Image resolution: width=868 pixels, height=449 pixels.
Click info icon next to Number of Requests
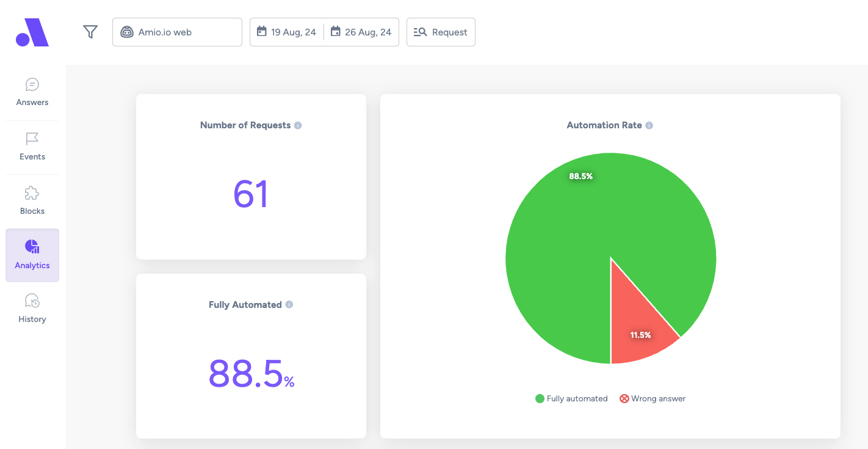click(298, 125)
